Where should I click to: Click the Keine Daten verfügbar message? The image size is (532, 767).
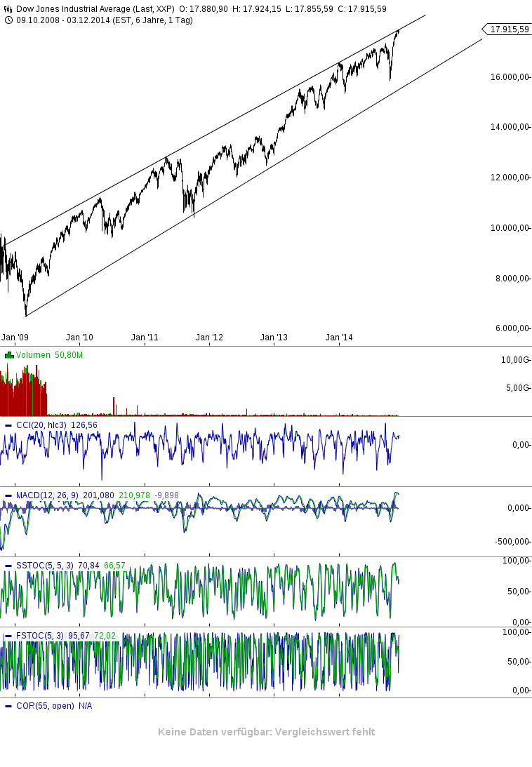pyautogui.click(x=266, y=733)
